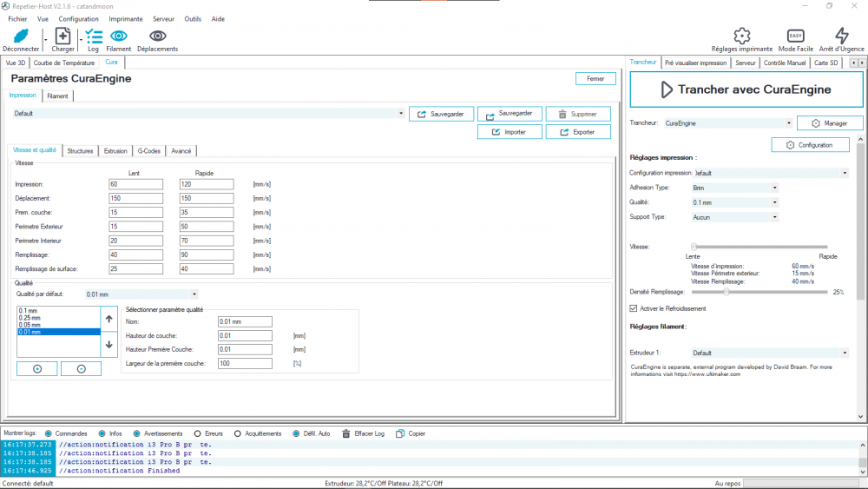
Task: Open the Pré visualiser impression tab
Action: pos(696,63)
